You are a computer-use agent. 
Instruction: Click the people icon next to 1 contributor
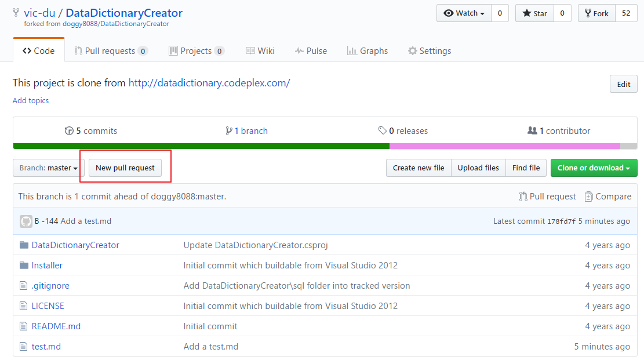click(x=532, y=130)
